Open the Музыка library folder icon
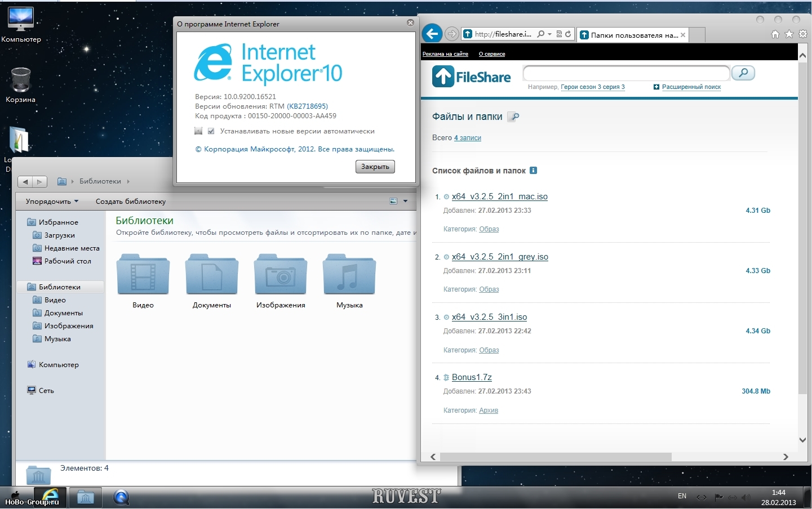 [349, 274]
